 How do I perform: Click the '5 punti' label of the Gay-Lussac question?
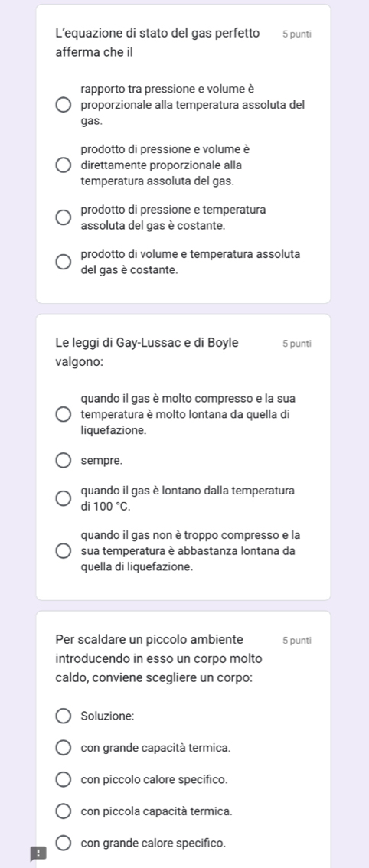pyautogui.click(x=297, y=343)
